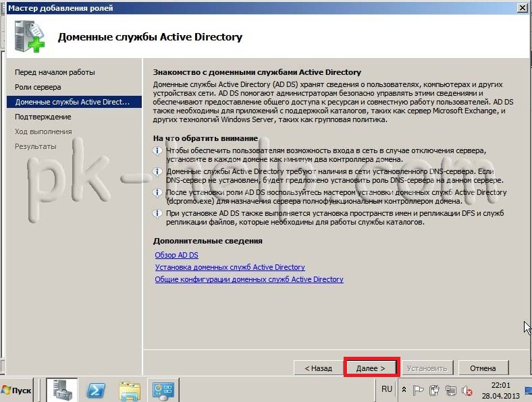Viewport: 532px width, 402px height.
Task: Click info icon beside Чтобы обеспечить пользователям
Action: coord(157,150)
